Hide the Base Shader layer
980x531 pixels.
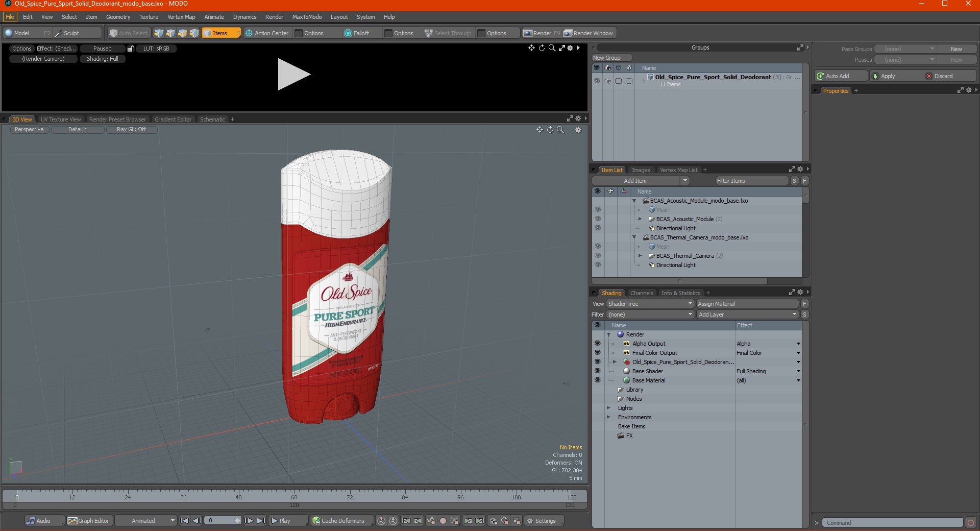pos(597,371)
